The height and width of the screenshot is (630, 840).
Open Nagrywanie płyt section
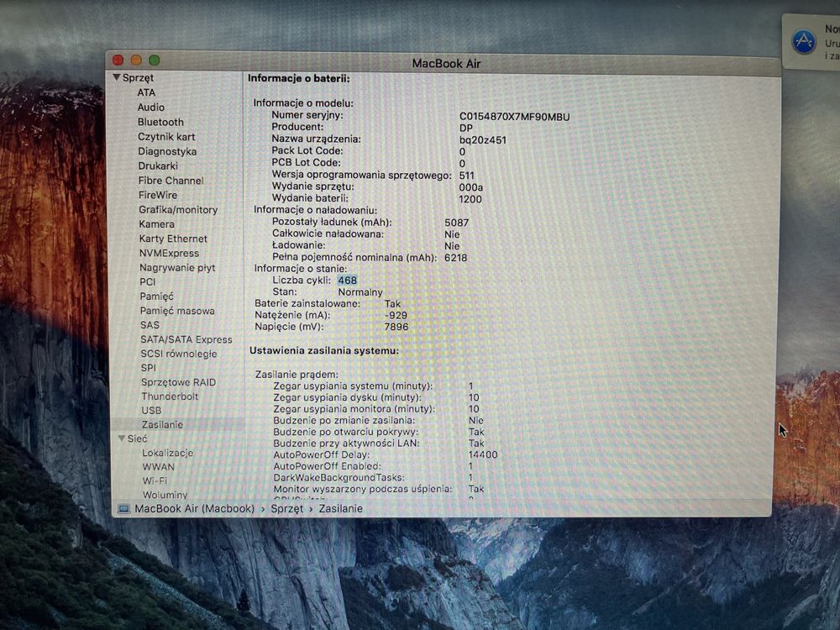(177, 267)
